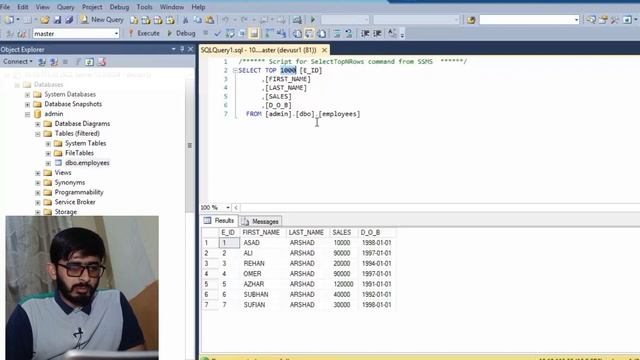Click the New Query toolbar button
Image resolution: width=640 pixels, height=360 pixels.
[102, 20]
